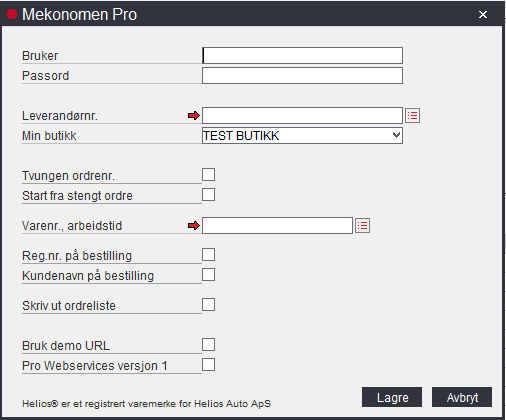The width and height of the screenshot is (506, 420).
Task: Click into the Passord field
Action: [x=302, y=75]
